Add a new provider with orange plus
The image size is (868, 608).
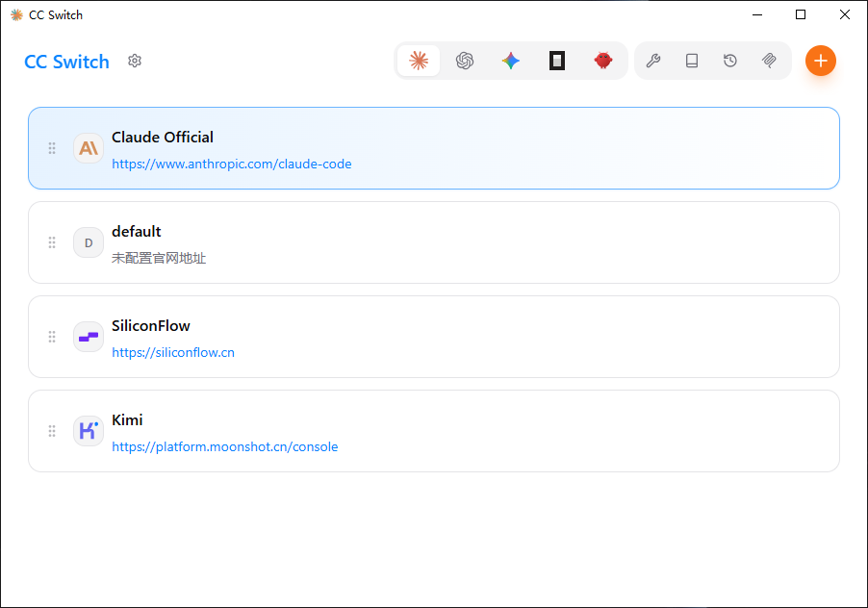point(821,61)
